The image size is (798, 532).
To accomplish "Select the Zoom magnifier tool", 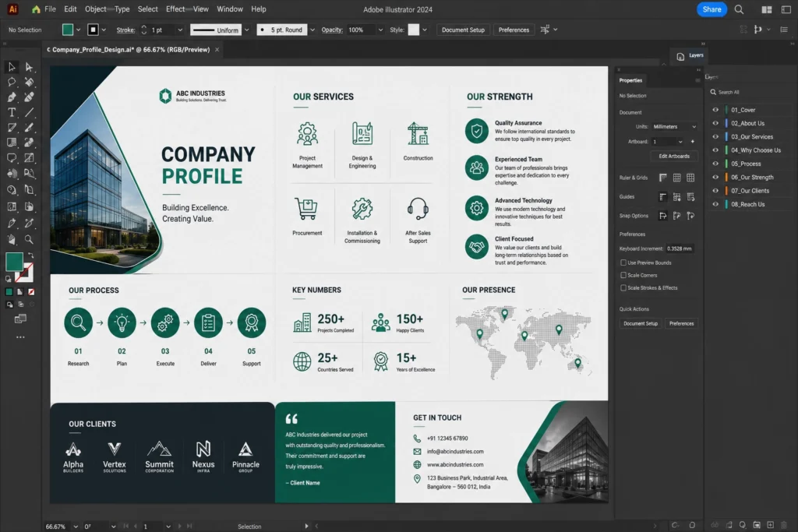I will (x=29, y=239).
